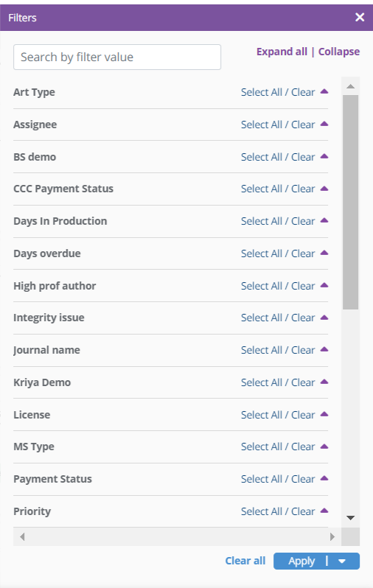Toggle the Assignee filter triangle icon
The image size is (373, 588).
(x=324, y=124)
